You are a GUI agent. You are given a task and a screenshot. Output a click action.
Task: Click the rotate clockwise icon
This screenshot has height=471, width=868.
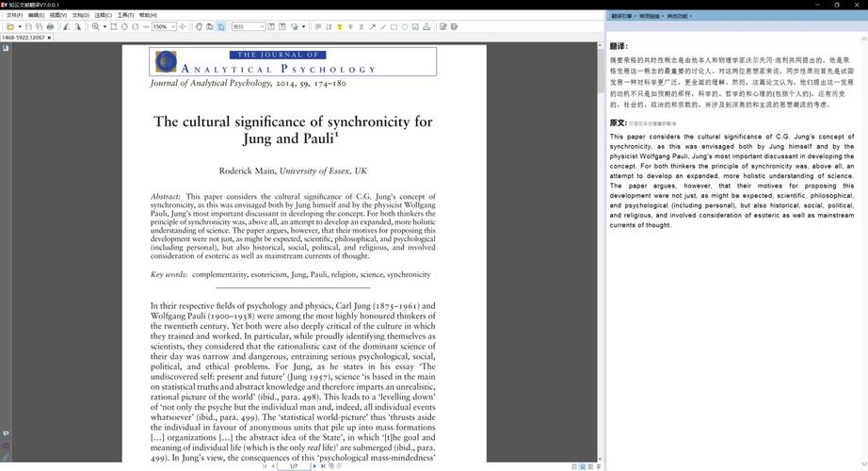click(77, 26)
